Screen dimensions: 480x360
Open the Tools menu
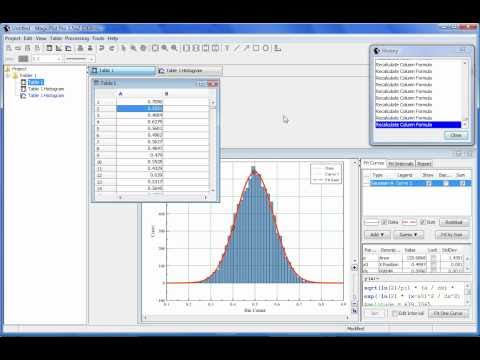click(98, 38)
